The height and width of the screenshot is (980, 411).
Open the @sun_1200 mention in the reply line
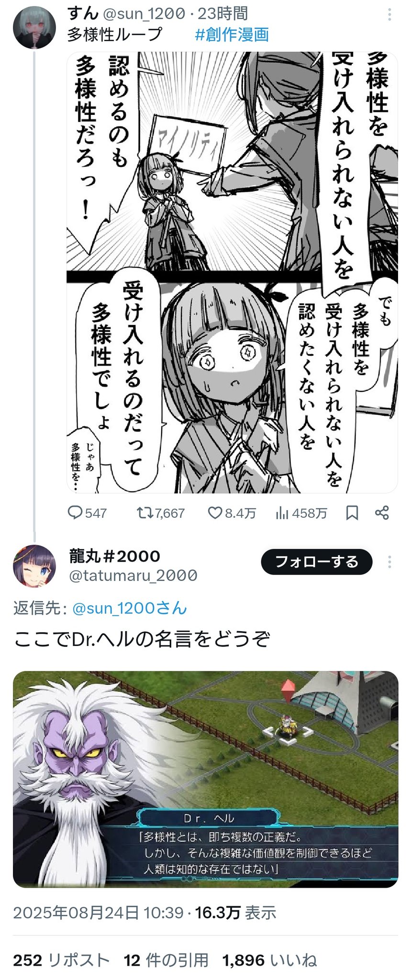[129, 608]
